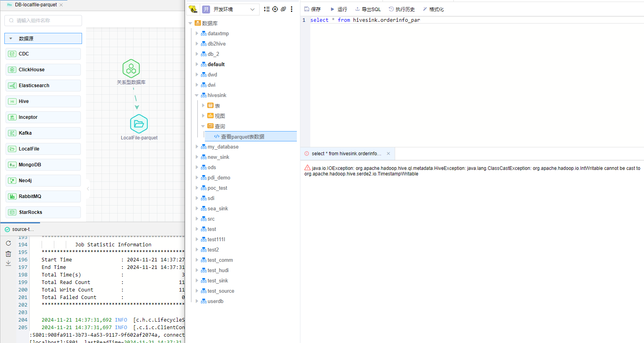This screenshot has height=343, width=644.
Task: Open the three-dot more options menu
Action: [x=292, y=9]
